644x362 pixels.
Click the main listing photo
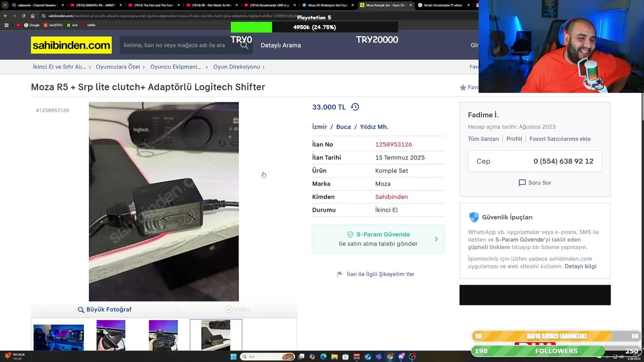(x=164, y=202)
